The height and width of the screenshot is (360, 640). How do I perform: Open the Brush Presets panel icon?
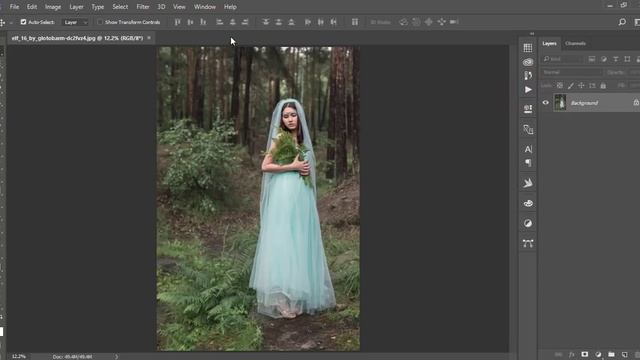coord(528,203)
